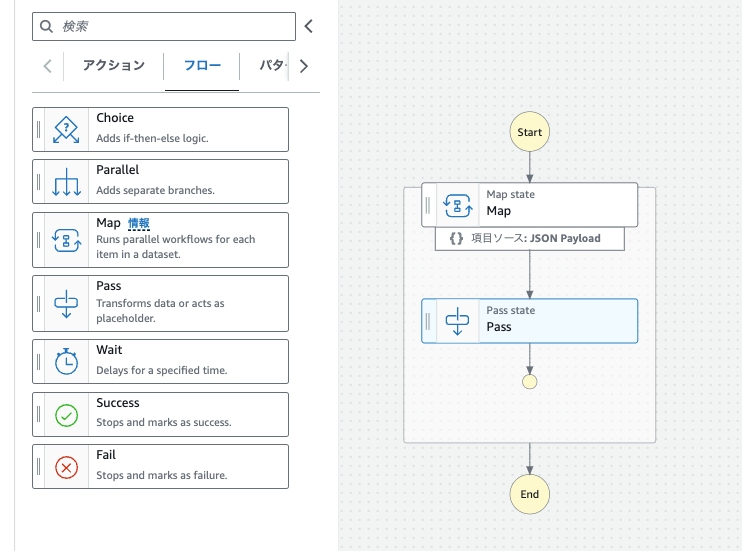Select the Choice state icon

tap(66, 130)
